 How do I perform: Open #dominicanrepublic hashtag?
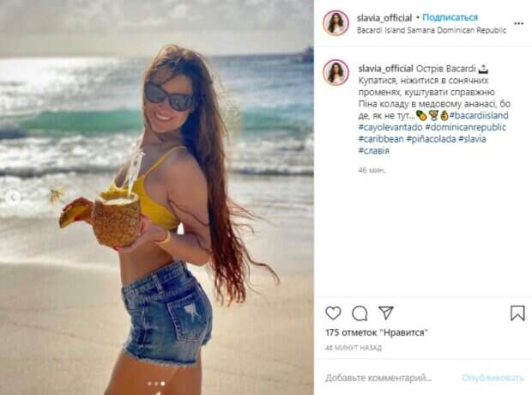point(465,127)
